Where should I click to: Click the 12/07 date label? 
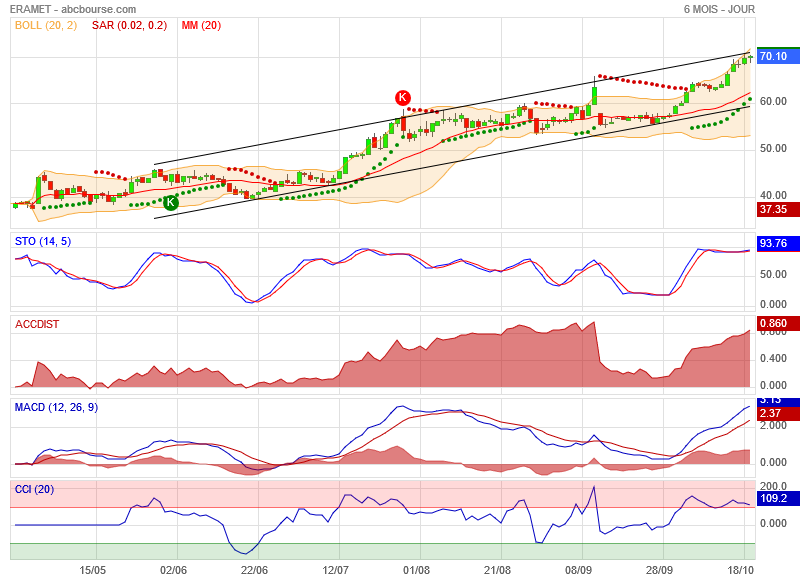coord(335,570)
